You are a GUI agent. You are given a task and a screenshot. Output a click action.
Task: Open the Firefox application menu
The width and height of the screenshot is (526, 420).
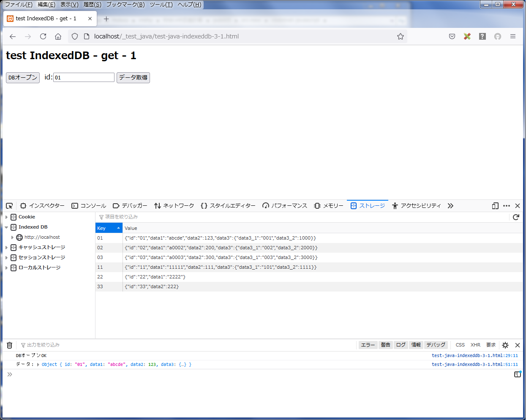click(x=513, y=36)
